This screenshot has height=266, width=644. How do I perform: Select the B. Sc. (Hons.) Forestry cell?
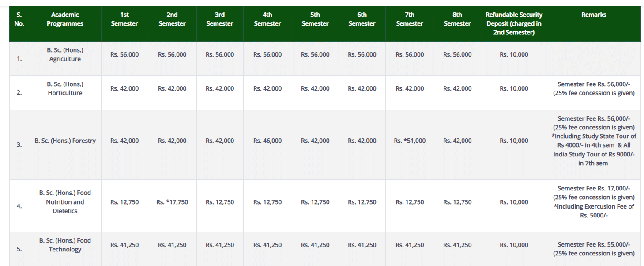[65, 141]
